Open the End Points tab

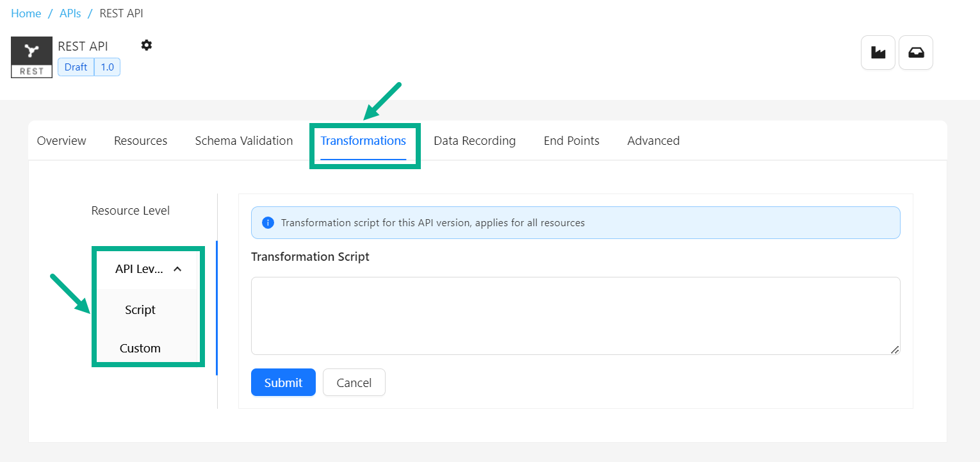point(571,141)
